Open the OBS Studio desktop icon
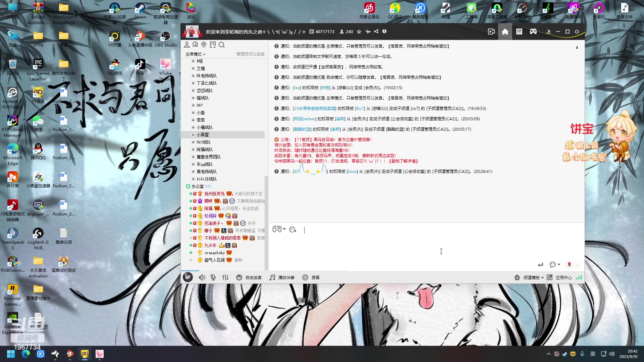Screen dimensions: 644x362 165,39
